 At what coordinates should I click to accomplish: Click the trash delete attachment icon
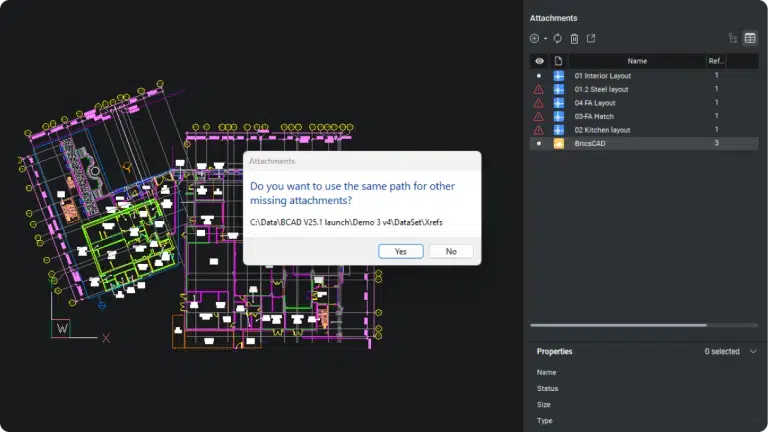[x=574, y=38]
